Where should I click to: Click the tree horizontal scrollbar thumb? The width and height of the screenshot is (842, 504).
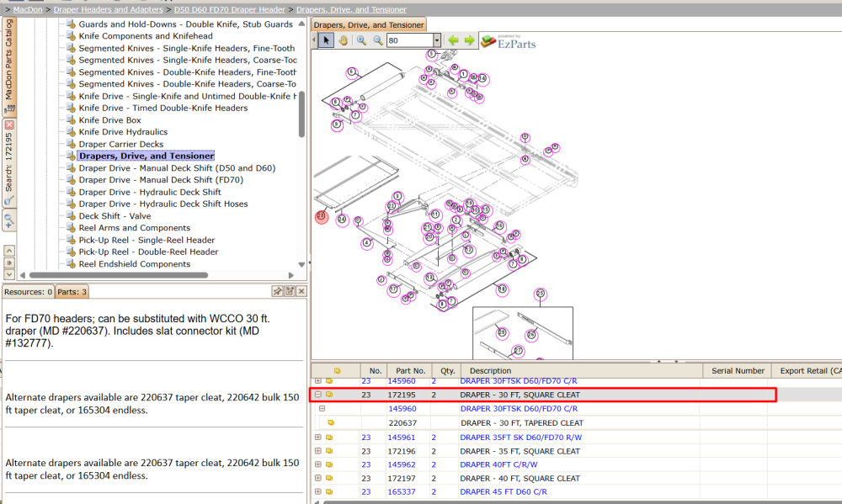pos(119,275)
